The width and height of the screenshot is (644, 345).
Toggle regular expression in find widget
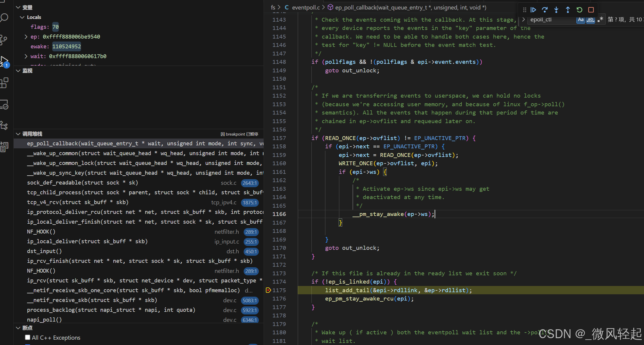600,20
